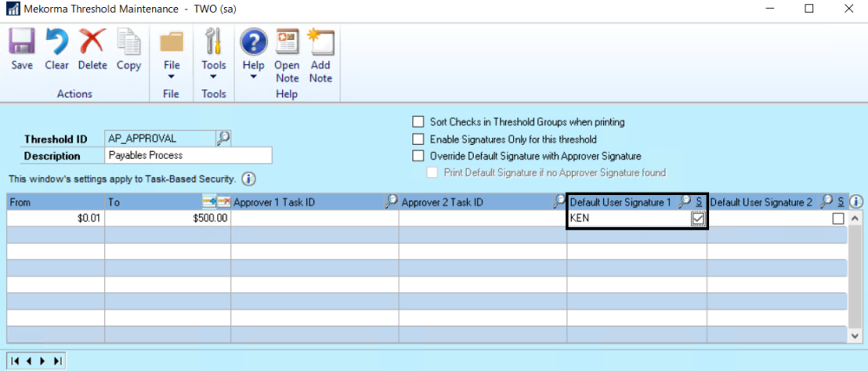The image size is (868, 372).
Task: Tick Print Default Signature if no Approver
Action: [432, 173]
